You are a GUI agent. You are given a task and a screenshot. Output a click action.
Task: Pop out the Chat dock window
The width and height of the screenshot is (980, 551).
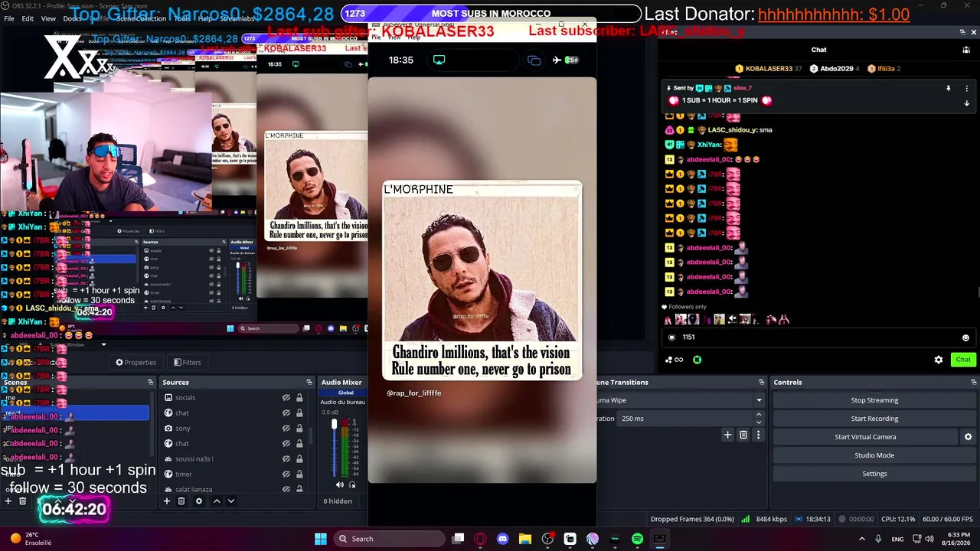click(962, 32)
